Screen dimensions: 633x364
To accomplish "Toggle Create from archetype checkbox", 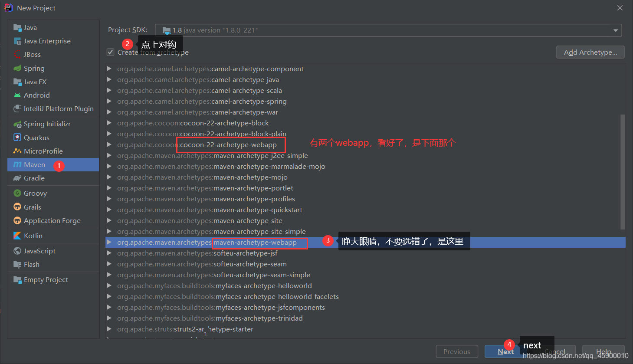I will (110, 52).
